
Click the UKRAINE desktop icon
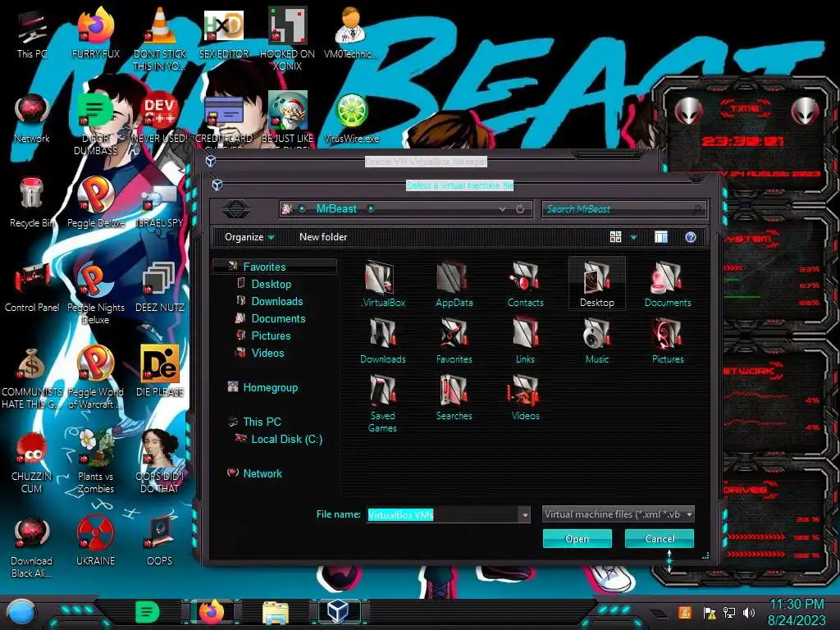[95, 540]
